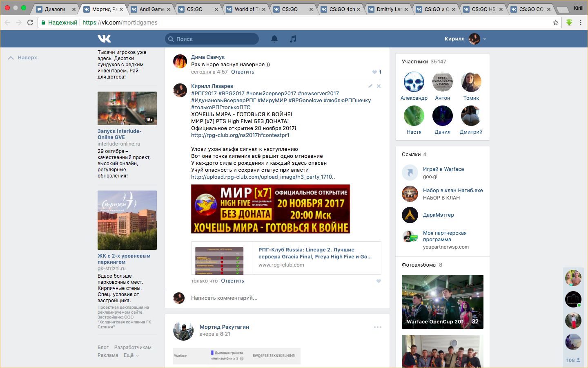Switch to the CS:GO 4ch tab
588x368 pixels.
[341, 9]
